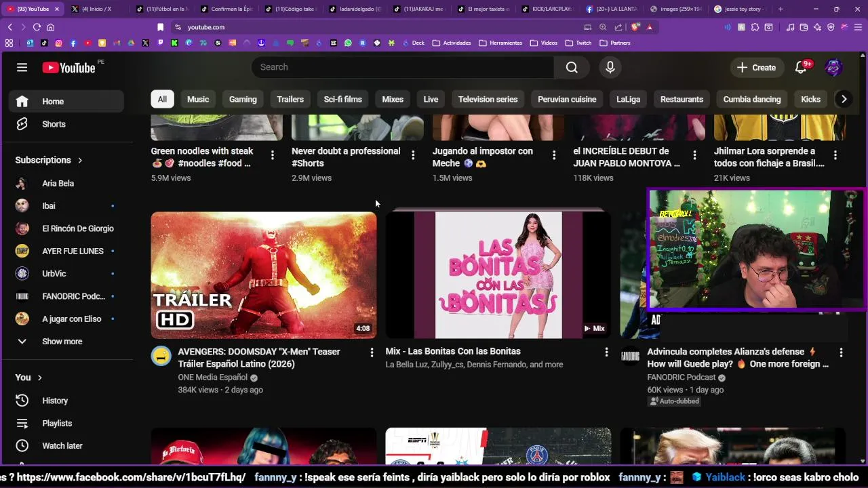Open the account avatar menu
This screenshot has height=488, width=868.
(833, 67)
